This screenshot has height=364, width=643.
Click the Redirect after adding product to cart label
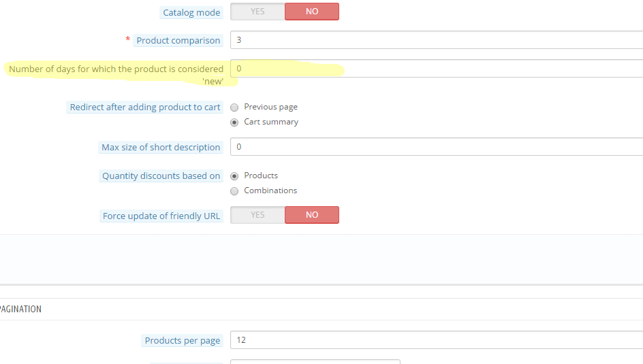tap(145, 107)
